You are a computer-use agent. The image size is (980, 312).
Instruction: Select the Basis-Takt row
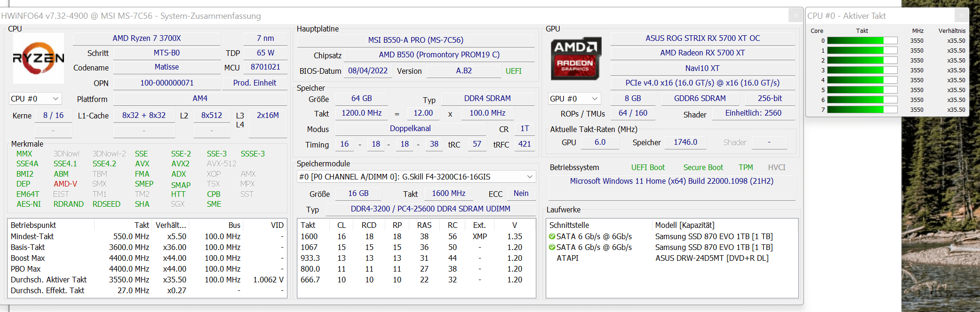pos(147,247)
